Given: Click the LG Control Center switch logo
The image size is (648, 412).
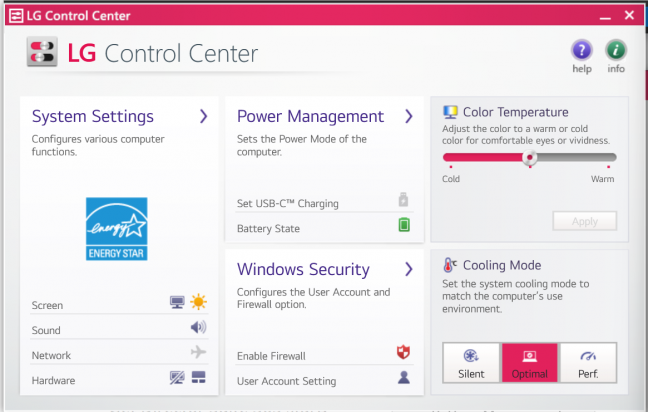Looking at the screenshot, I should (42, 52).
